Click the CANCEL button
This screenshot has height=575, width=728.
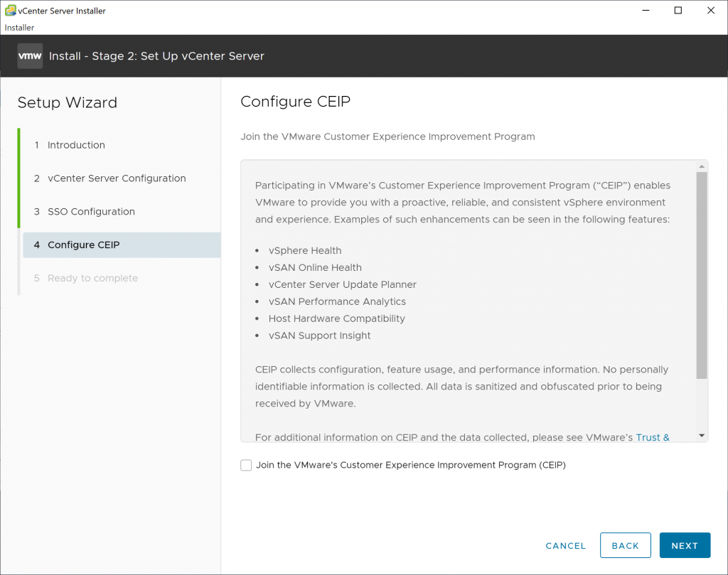pyautogui.click(x=565, y=546)
